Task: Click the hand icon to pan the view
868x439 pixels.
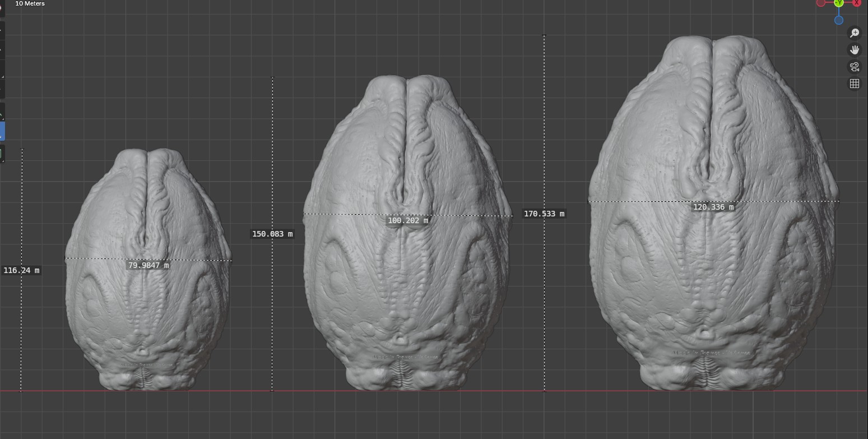Action: [854, 50]
